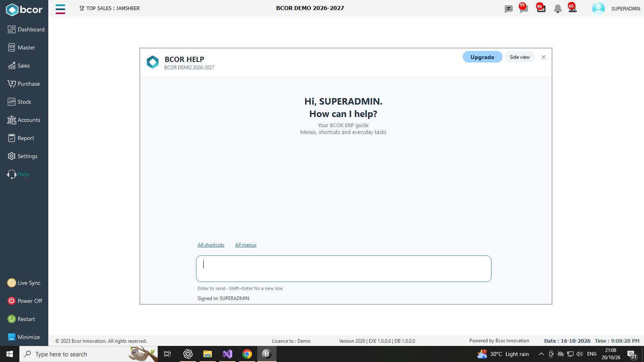Open the SUPERADMIN user avatar
644x362 pixels.
(x=598, y=8)
